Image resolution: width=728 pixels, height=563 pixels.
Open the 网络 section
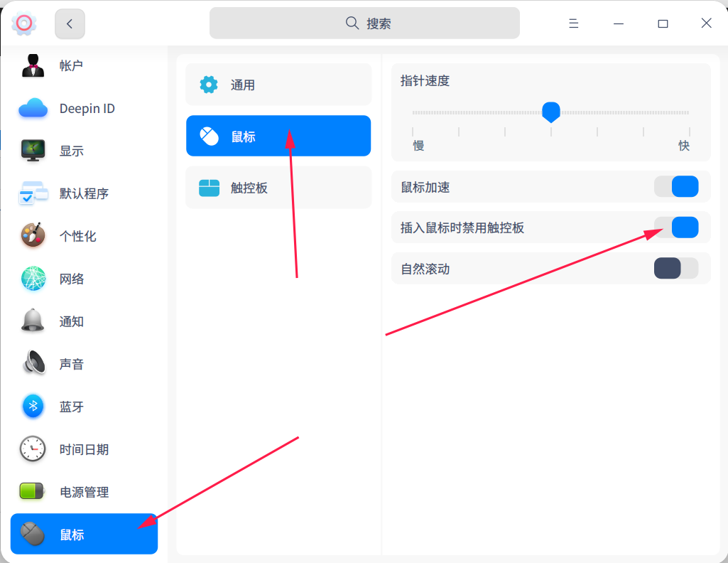point(84,279)
